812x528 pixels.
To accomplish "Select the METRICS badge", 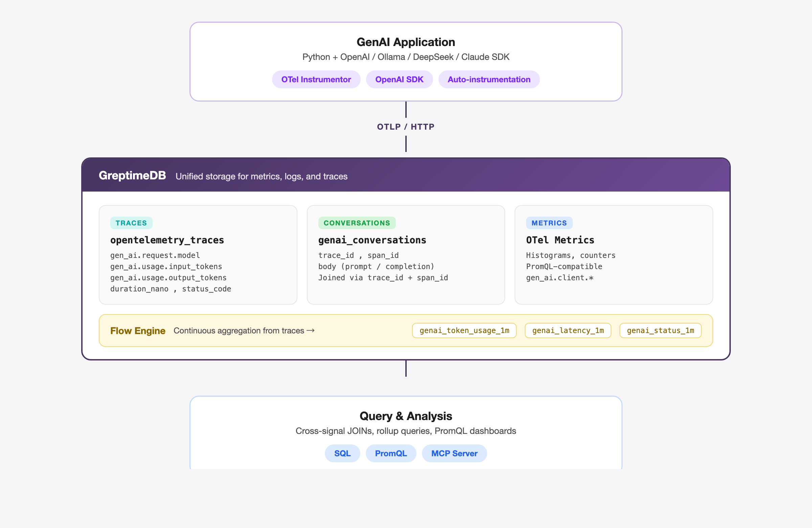I will (549, 223).
